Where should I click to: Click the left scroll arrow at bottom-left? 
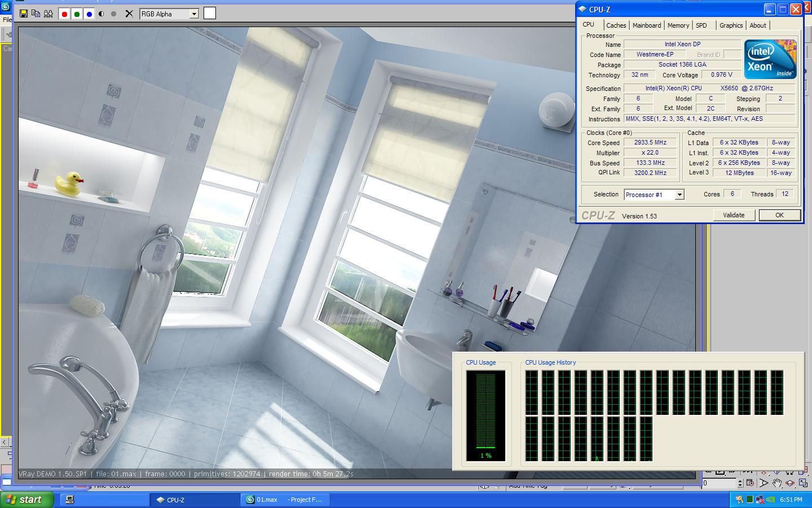(x=5, y=443)
